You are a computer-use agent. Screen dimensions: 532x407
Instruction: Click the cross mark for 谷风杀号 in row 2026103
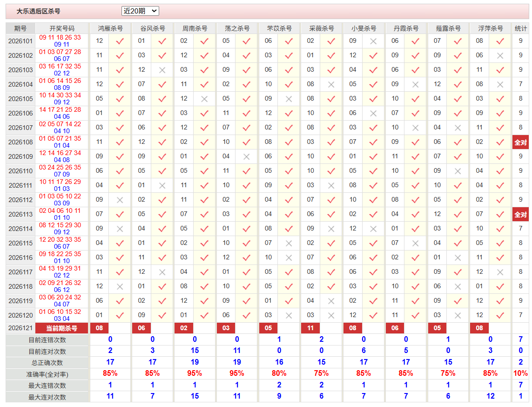(x=162, y=70)
